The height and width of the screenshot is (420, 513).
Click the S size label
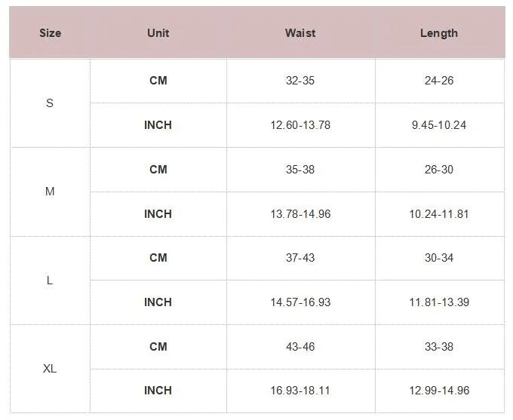(50, 103)
